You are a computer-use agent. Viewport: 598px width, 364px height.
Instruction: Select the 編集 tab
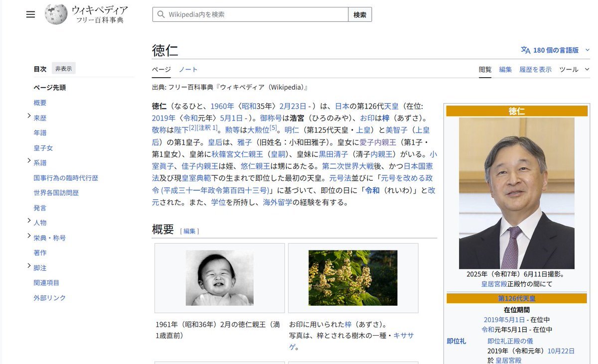point(505,69)
